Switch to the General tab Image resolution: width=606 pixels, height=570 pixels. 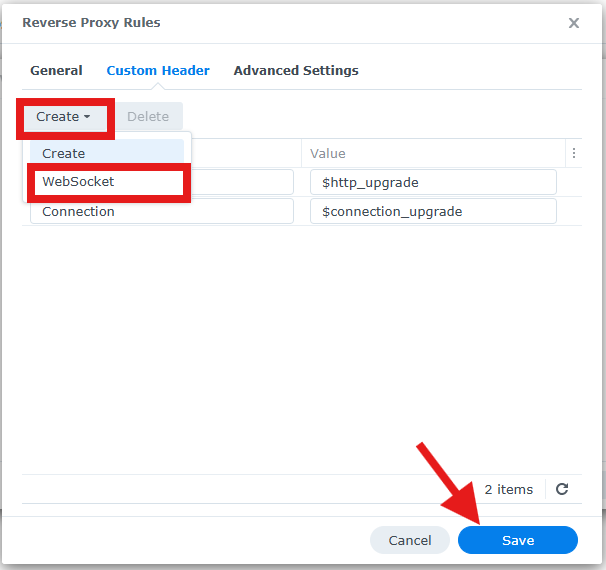point(56,71)
